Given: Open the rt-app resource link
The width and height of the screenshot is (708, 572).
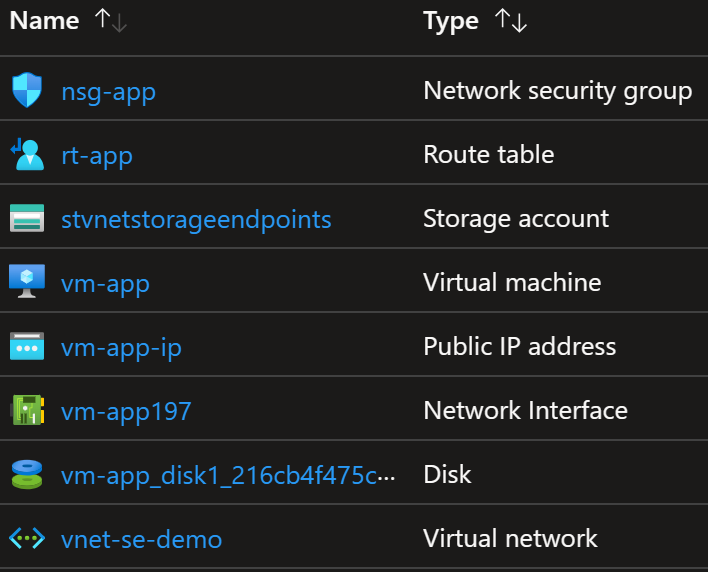Looking at the screenshot, I should tap(97, 156).
